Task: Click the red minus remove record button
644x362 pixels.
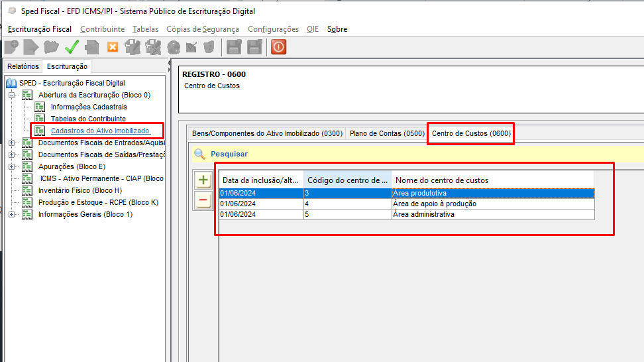Action: 203,200
